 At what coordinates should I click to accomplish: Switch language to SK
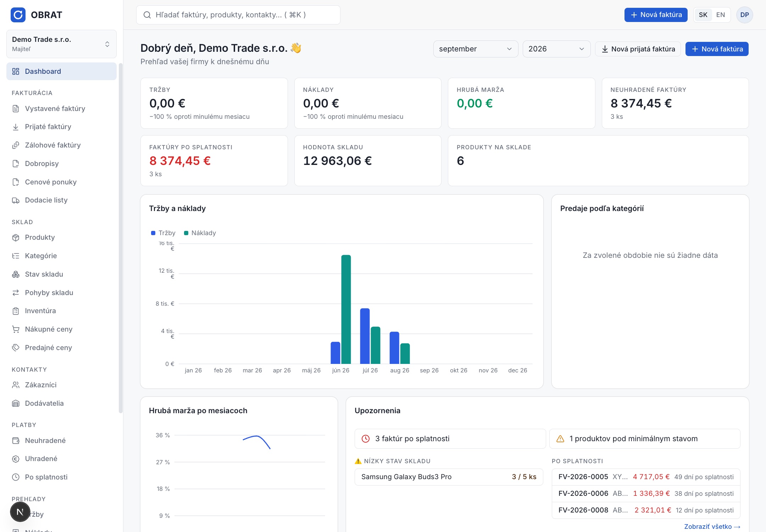[x=703, y=15]
